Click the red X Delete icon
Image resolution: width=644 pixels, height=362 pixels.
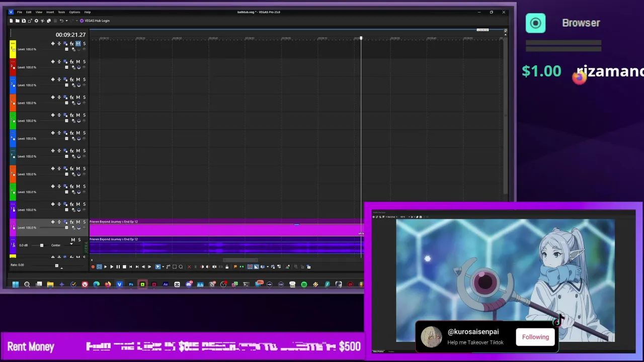tap(189, 266)
